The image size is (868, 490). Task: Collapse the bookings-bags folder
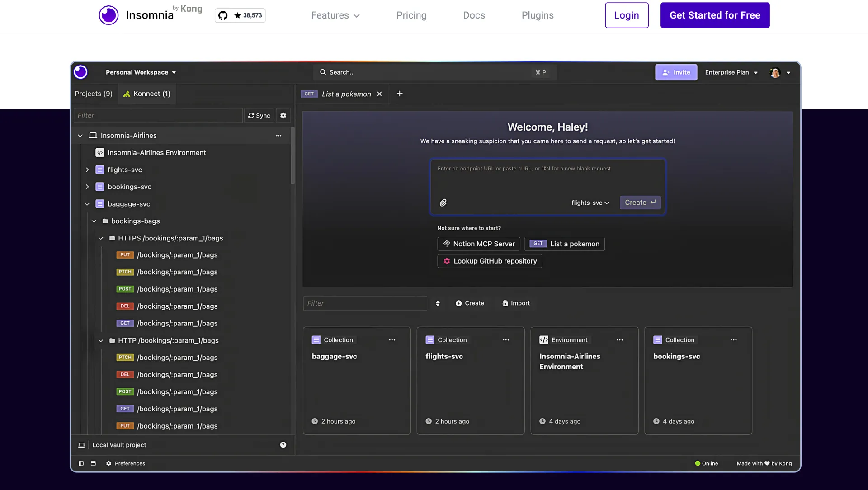click(94, 221)
